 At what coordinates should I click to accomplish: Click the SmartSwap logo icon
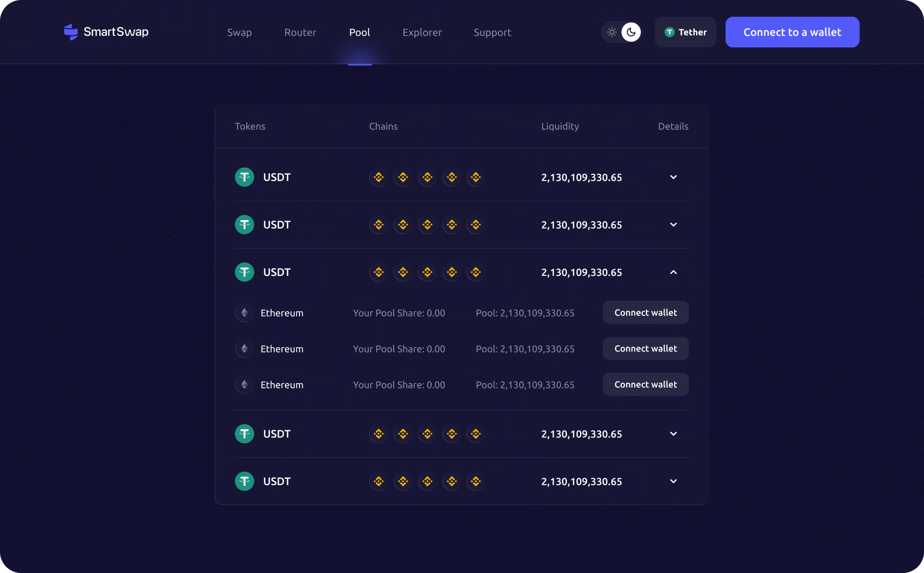71,32
